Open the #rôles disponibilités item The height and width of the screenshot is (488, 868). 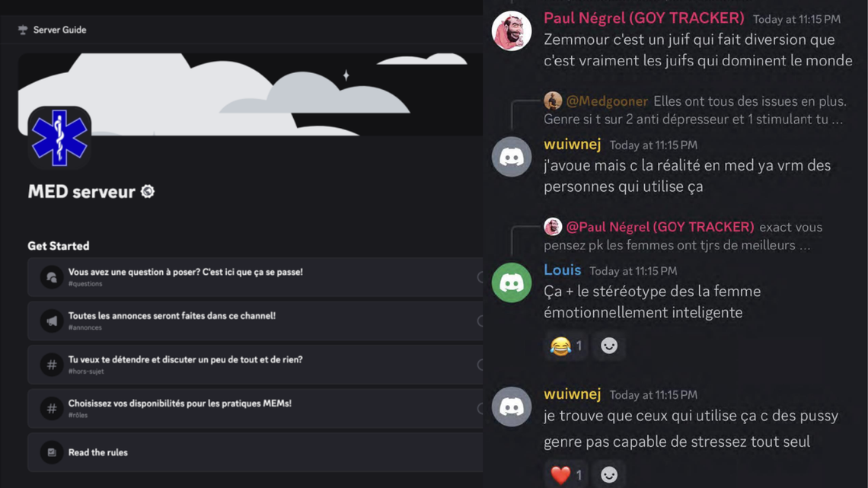(255, 408)
